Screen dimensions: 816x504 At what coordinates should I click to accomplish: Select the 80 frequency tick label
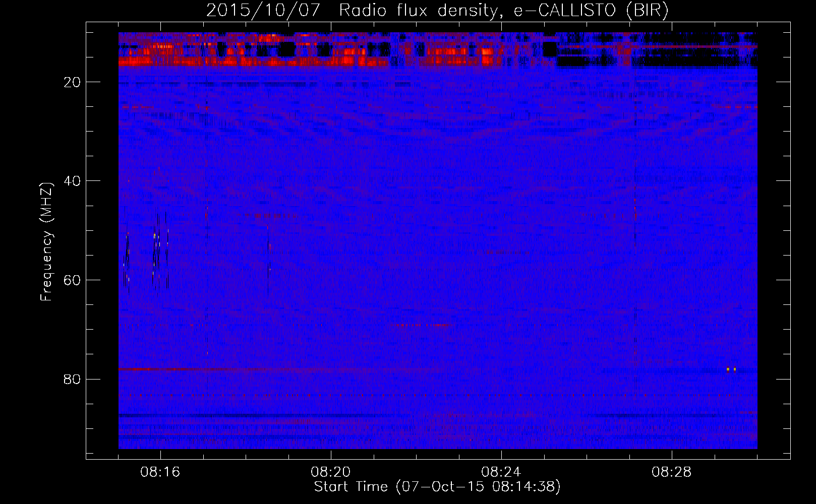[72, 379]
